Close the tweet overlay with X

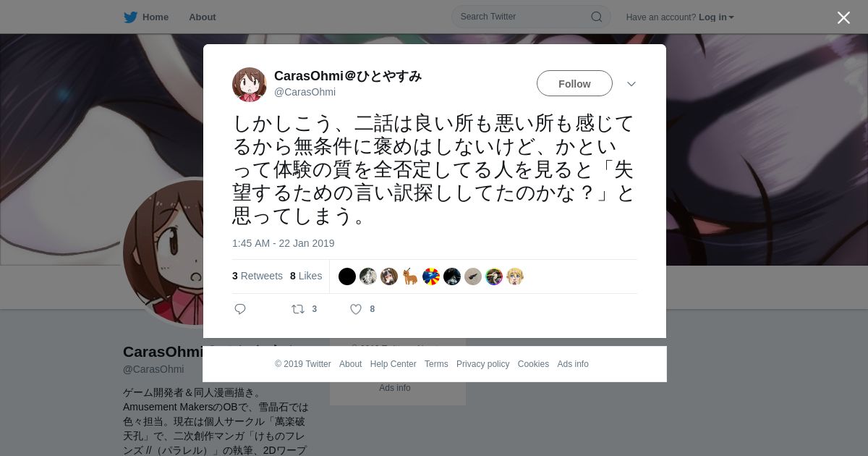coord(843,17)
